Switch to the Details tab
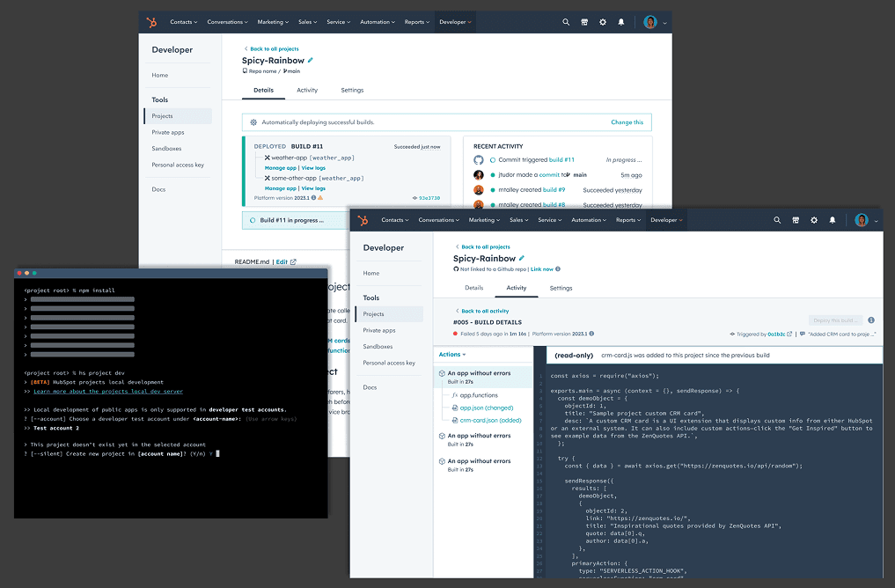 (473, 288)
